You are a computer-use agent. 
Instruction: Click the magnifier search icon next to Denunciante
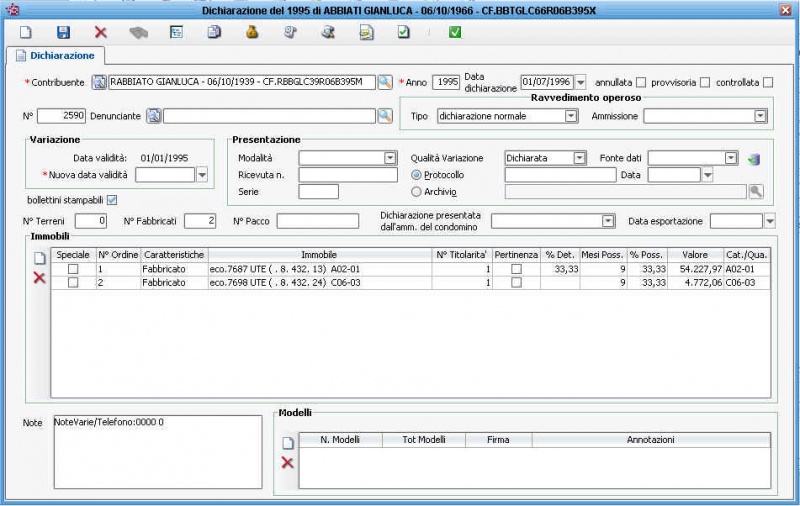coord(385,116)
